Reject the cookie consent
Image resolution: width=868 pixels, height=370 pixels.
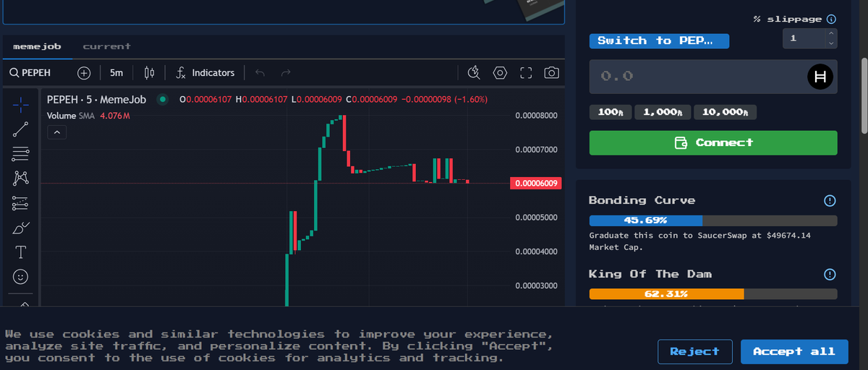(x=694, y=351)
